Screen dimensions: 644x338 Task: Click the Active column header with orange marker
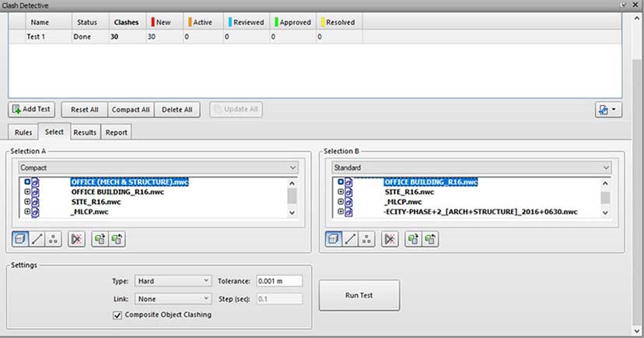click(x=203, y=23)
